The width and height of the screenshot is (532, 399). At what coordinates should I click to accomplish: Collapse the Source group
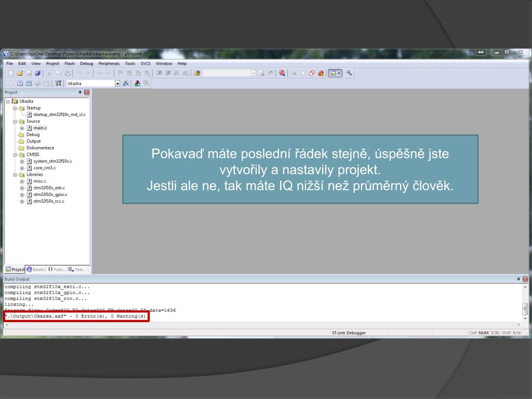click(x=15, y=122)
